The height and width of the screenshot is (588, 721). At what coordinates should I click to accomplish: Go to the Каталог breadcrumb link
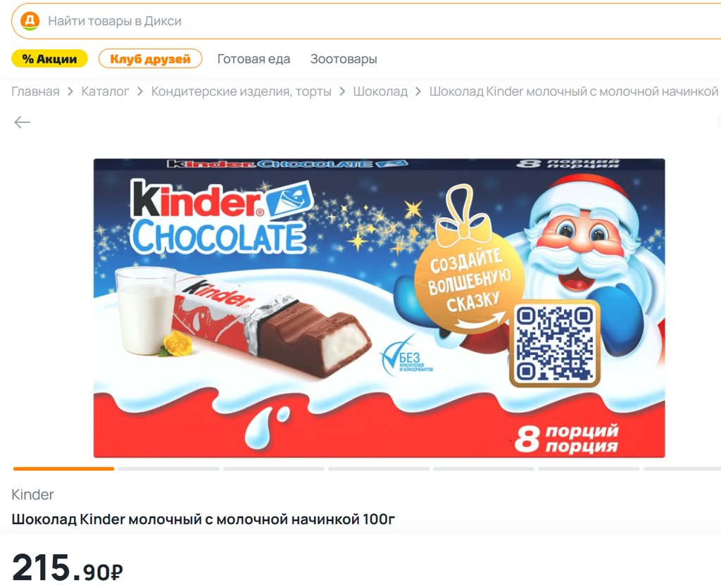106,92
